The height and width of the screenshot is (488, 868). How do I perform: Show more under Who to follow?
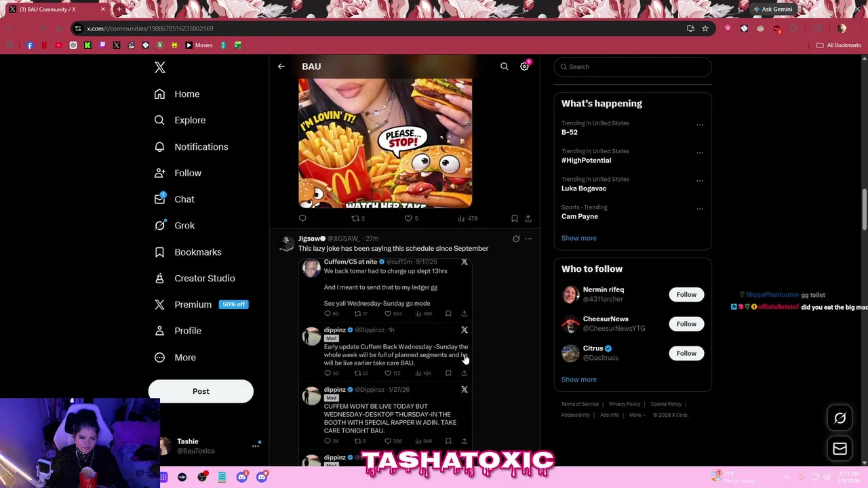(x=578, y=380)
